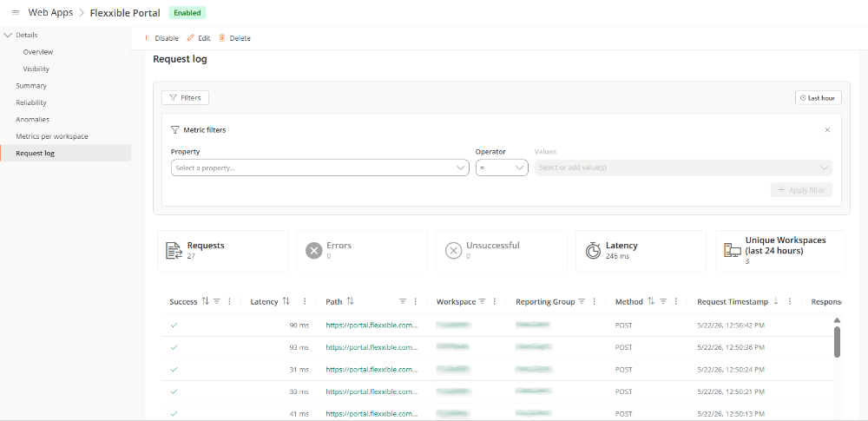Open the Reporting Group column options menu

594,301
